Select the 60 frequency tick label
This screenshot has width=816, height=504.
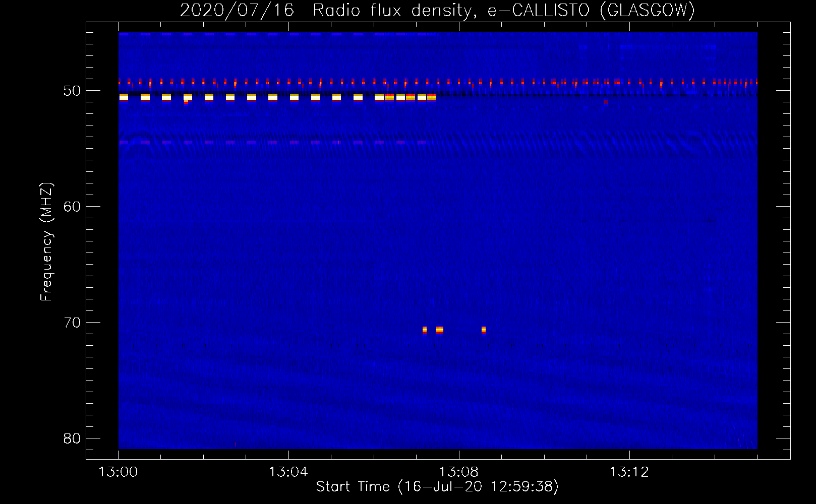(72, 207)
